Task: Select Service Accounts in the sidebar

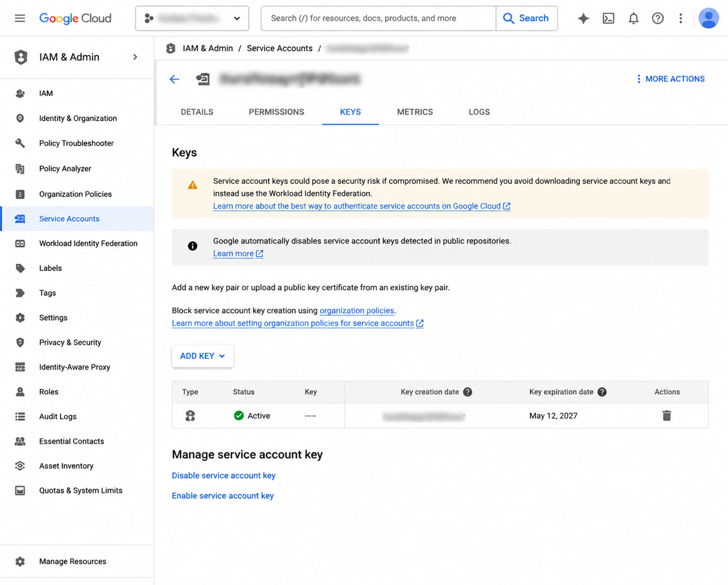Action: point(77,219)
